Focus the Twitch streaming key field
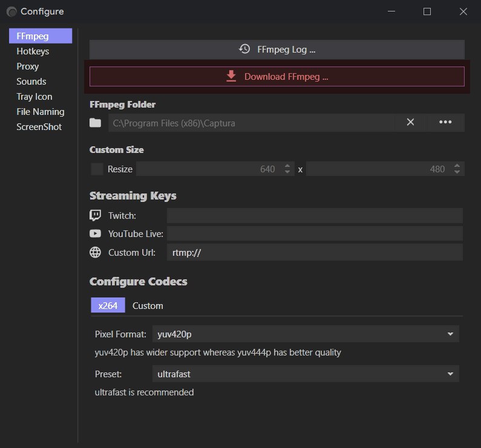481x448 pixels. (x=315, y=216)
